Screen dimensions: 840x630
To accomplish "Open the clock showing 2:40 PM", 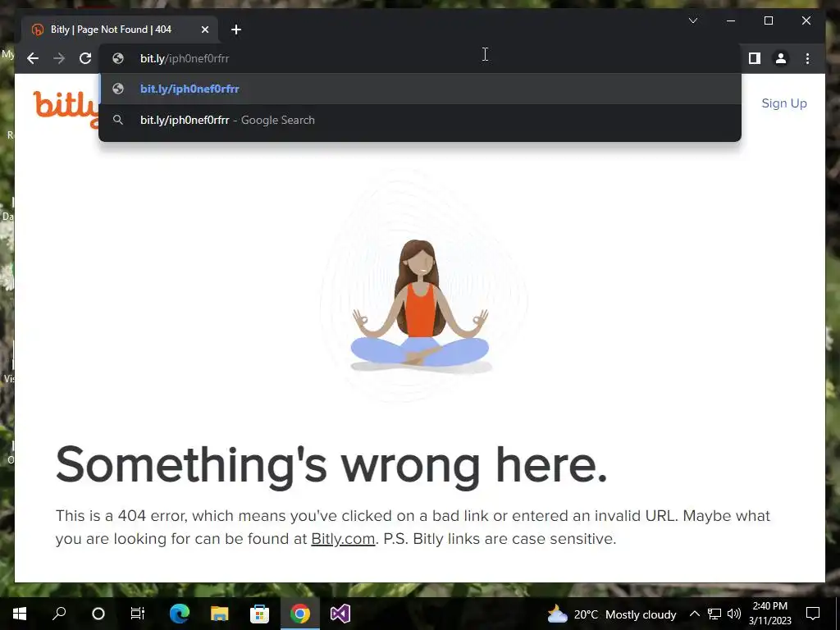I will coord(769,614).
